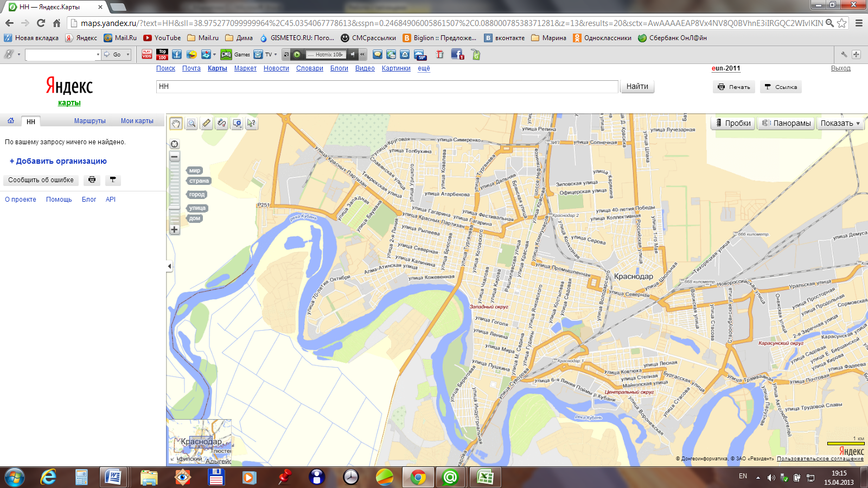Image resolution: width=868 pixels, height=488 pixels.
Task: Set zoom level to 'дом'
Action: (195, 219)
